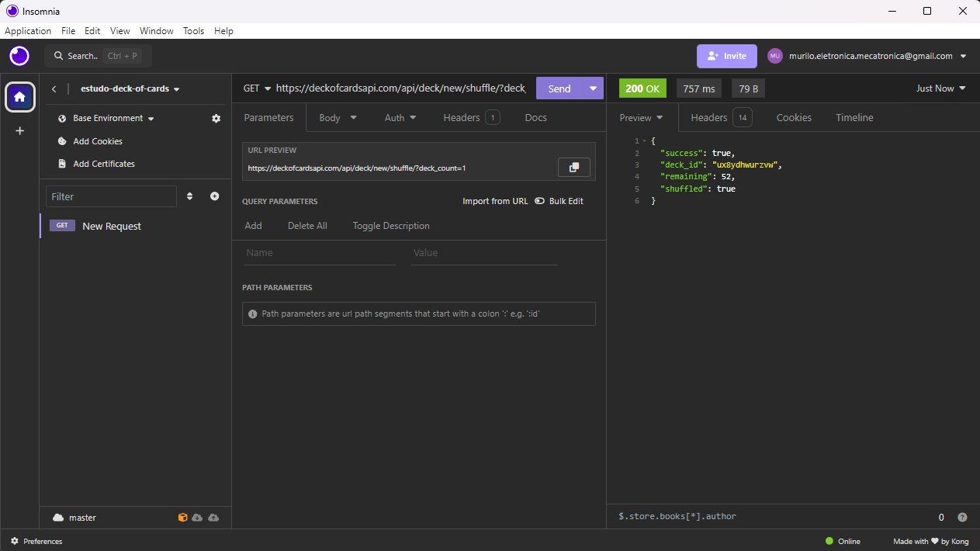Click the sort requests arrows icon
Image resolution: width=980 pixels, height=551 pixels.
(190, 196)
